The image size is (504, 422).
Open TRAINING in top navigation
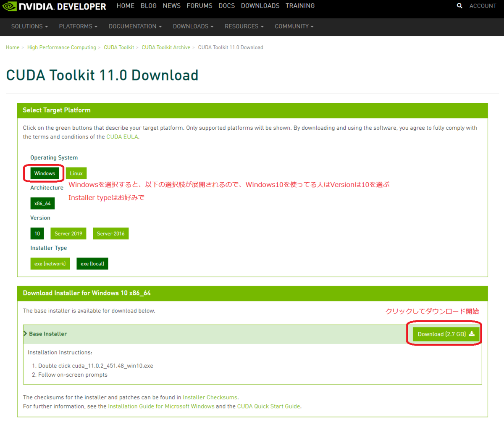coord(300,6)
